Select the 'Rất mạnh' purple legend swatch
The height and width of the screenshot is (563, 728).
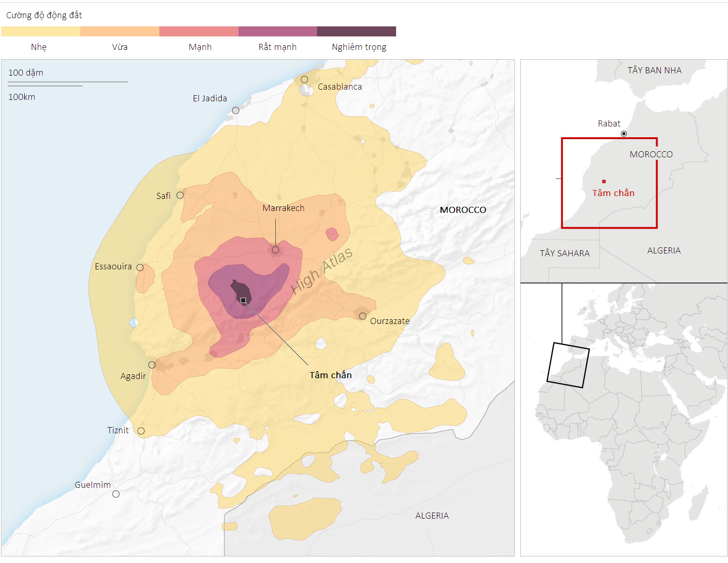tap(278, 31)
